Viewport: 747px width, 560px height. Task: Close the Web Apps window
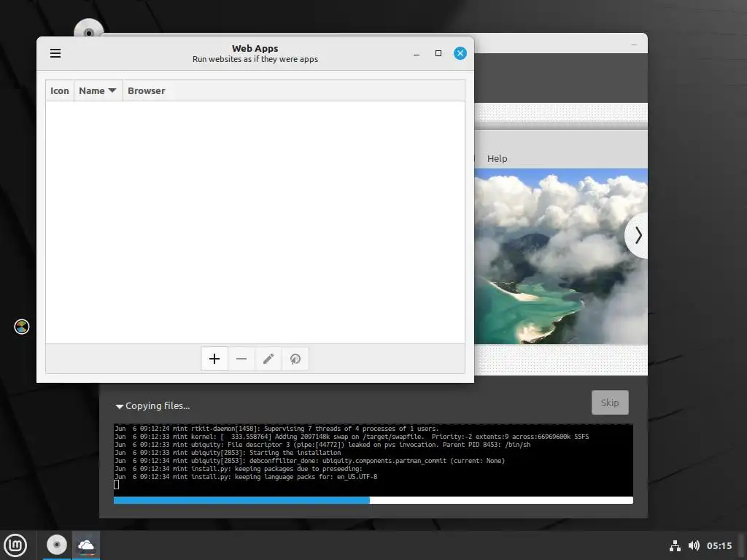(x=460, y=53)
